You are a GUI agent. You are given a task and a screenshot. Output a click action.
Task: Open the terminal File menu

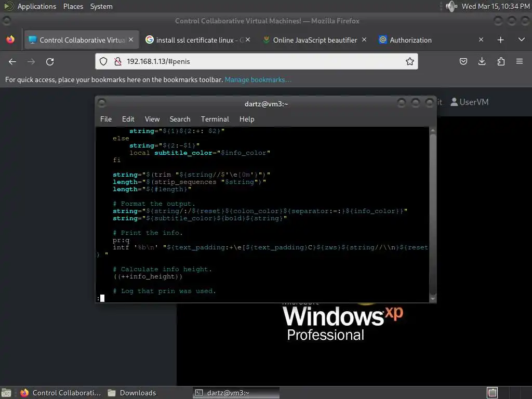[106, 119]
